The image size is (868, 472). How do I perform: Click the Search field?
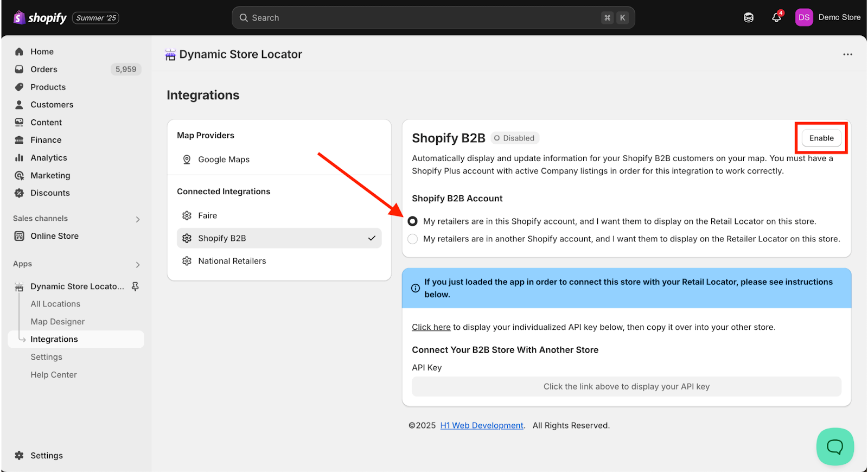[433, 18]
